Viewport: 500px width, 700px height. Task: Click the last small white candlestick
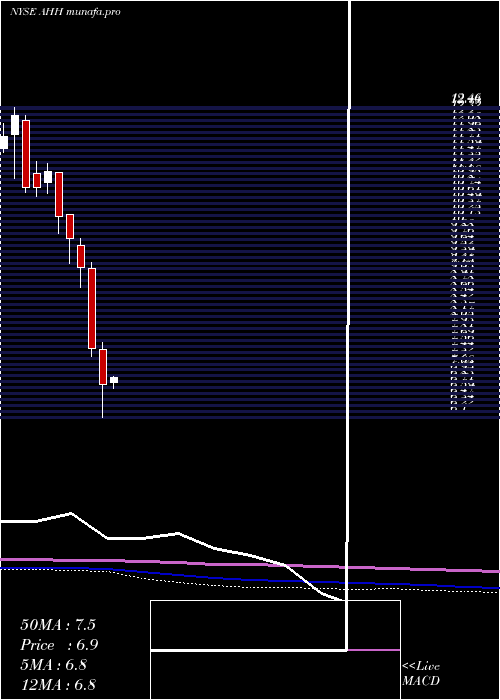[114, 380]
